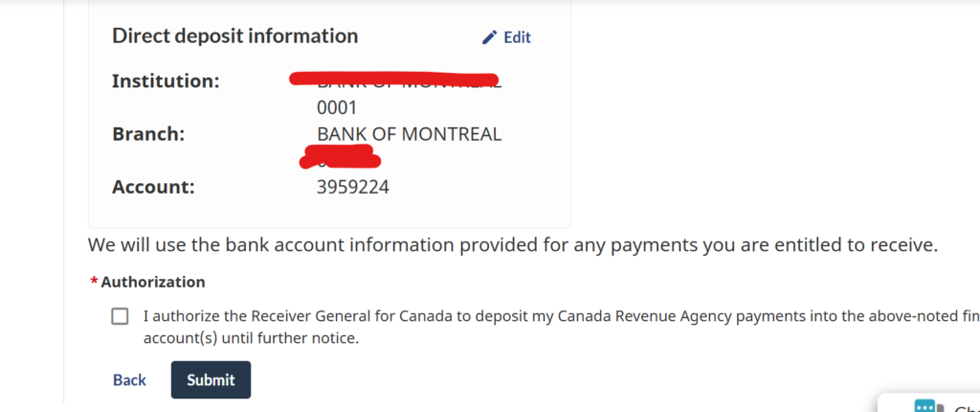Screen dimensions: 980x412
Task: Click the Account field label
Action: [153, 187]
